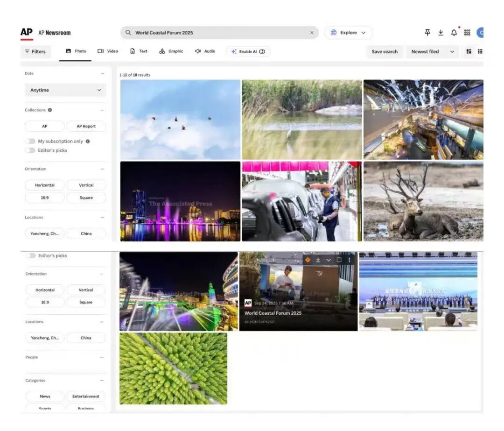Viewport: 504px width, 431px height.
Task: Open more options on hovered photo
Action: coord(349,260)
